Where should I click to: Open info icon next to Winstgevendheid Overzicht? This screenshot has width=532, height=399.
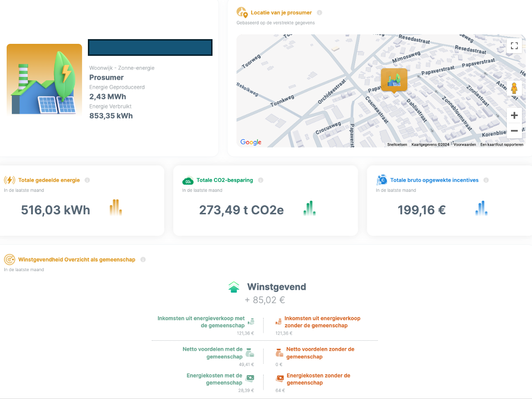(x=143, y=260)
